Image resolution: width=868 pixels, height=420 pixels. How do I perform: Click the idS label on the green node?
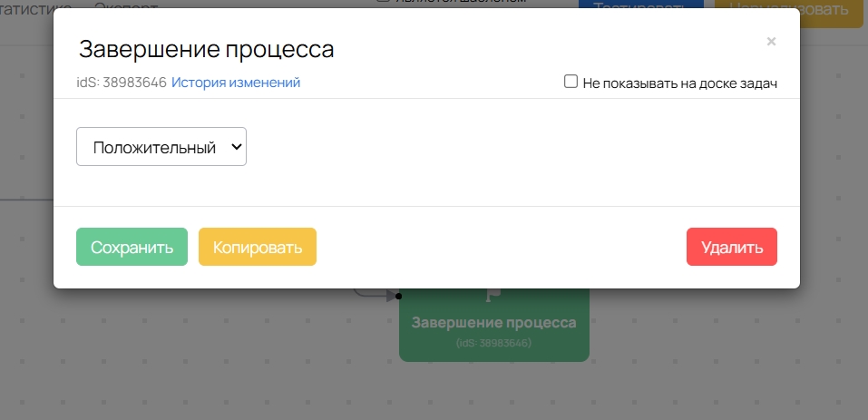click(x=493, y=344)
